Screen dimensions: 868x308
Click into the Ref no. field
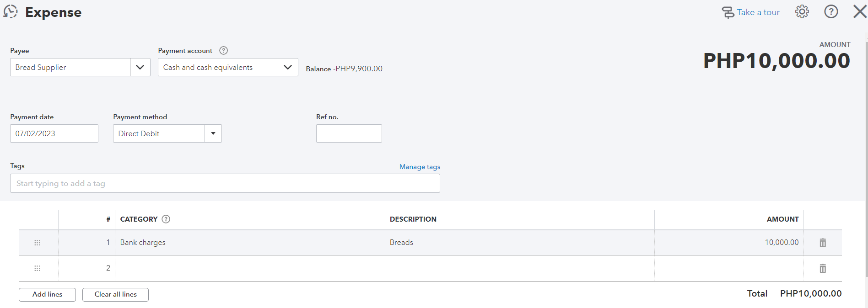[349, 133]
